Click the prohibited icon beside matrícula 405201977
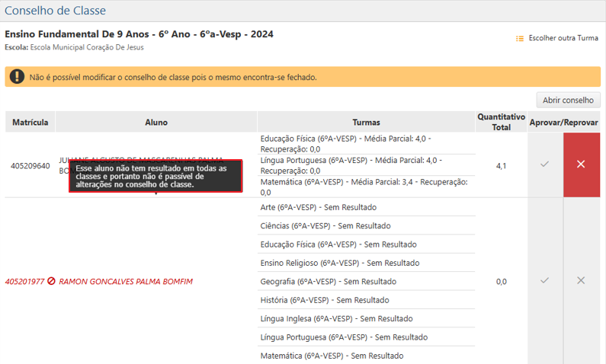 (x=51, y=281)
